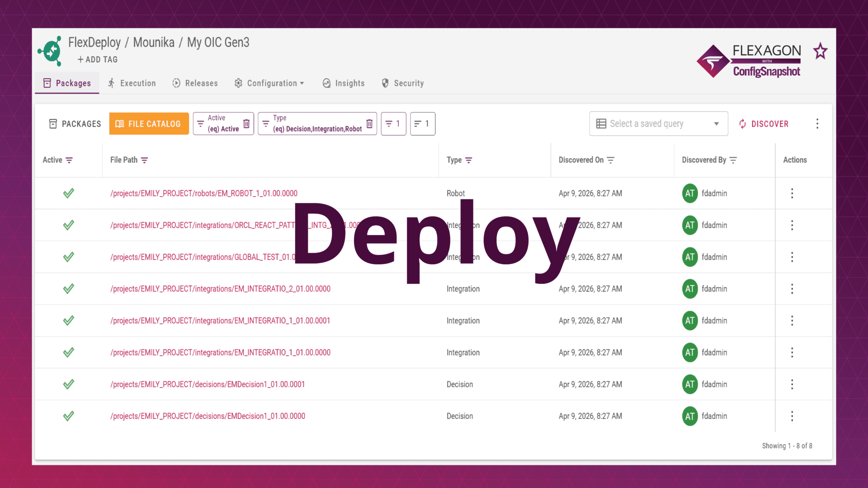Click fdadmin avatar in the EM_ROBOT_1 row
This screenshot has width=868, height=488.
(690, 193)
